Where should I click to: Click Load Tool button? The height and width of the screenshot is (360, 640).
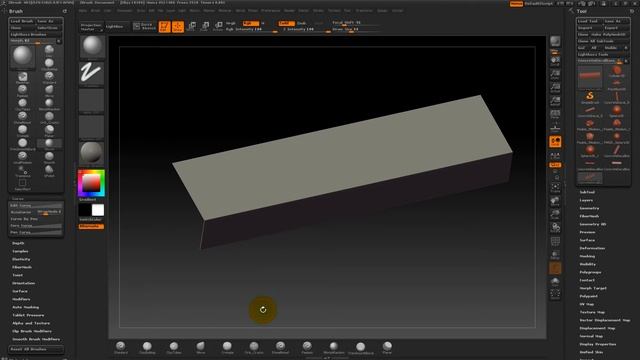(x=589, y=21)
